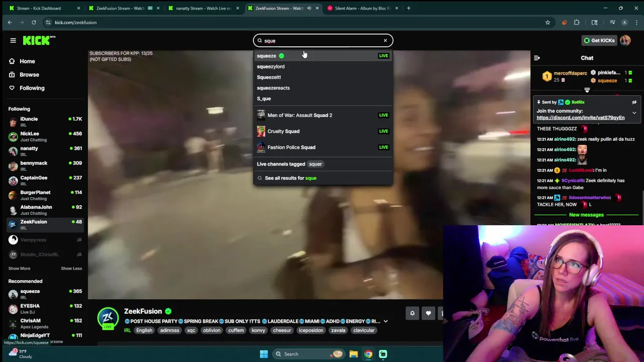Hide the pinned BotRix message
The width and height of the screenshot is (644, 362).
pyautogui.click(x=634, y=103)
